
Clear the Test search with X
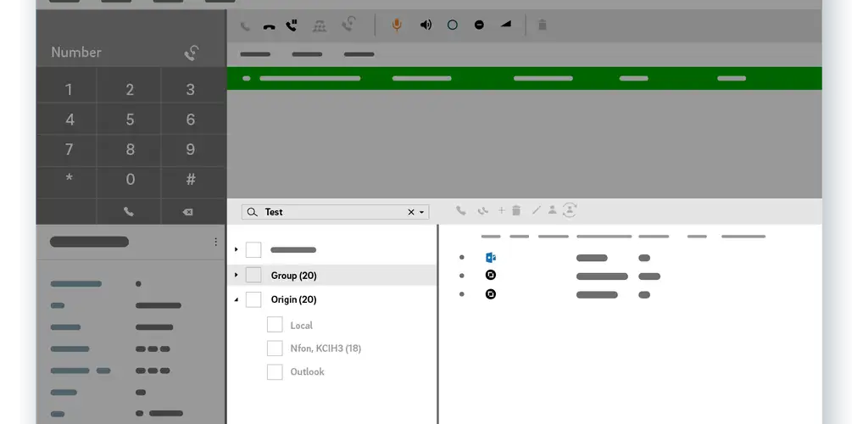click(x=411, y=212)
